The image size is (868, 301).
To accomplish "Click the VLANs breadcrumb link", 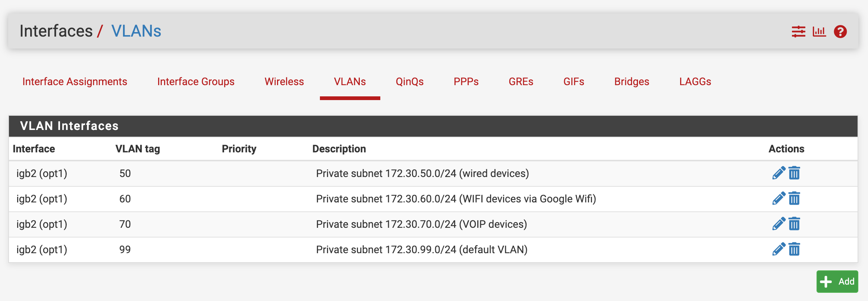I will coord(136,31).
